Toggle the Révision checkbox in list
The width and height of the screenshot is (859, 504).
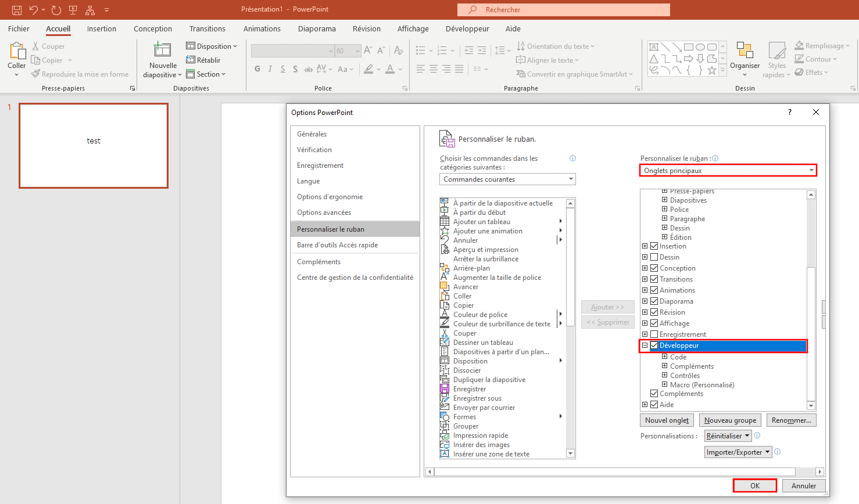[654, 312]
